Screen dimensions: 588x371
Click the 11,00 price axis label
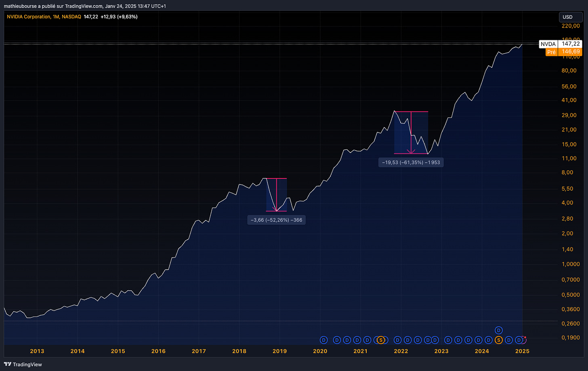point(569,158)
